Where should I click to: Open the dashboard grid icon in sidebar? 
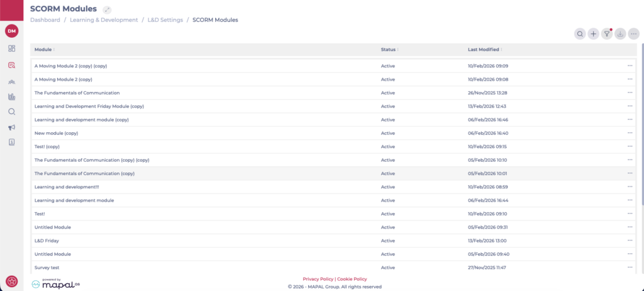pyautogui.click(x=11, y=48)
